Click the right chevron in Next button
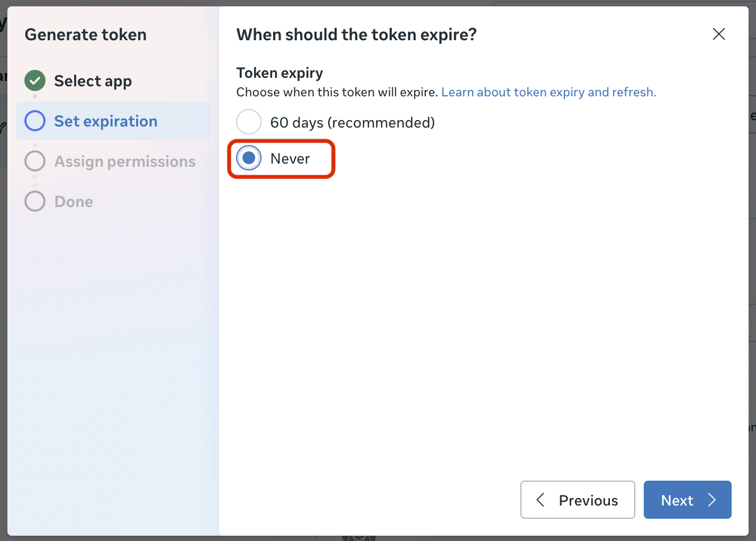 [712, 500]
